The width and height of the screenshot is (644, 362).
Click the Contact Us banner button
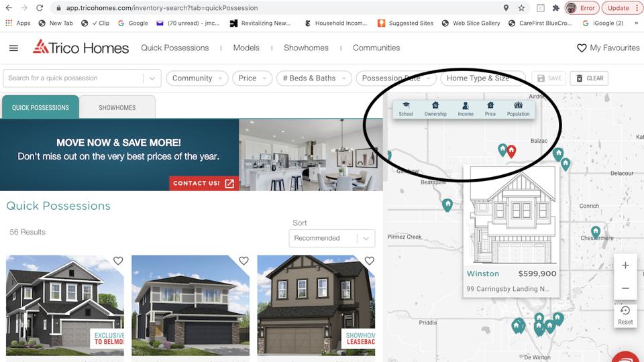203,183
